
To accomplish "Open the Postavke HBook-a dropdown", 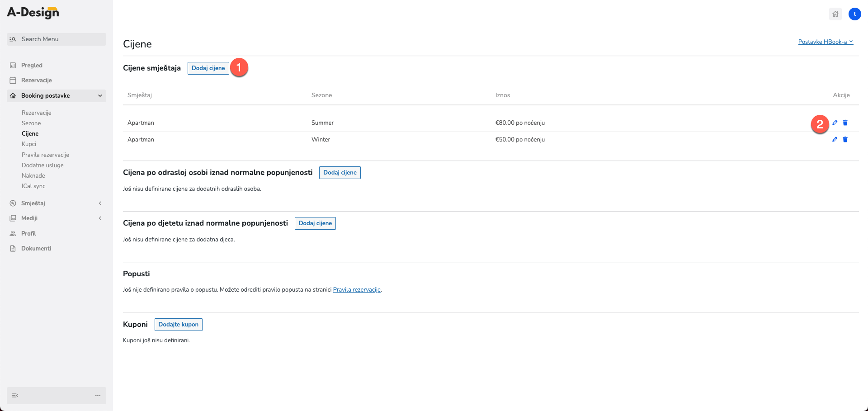I will [826, 42].
